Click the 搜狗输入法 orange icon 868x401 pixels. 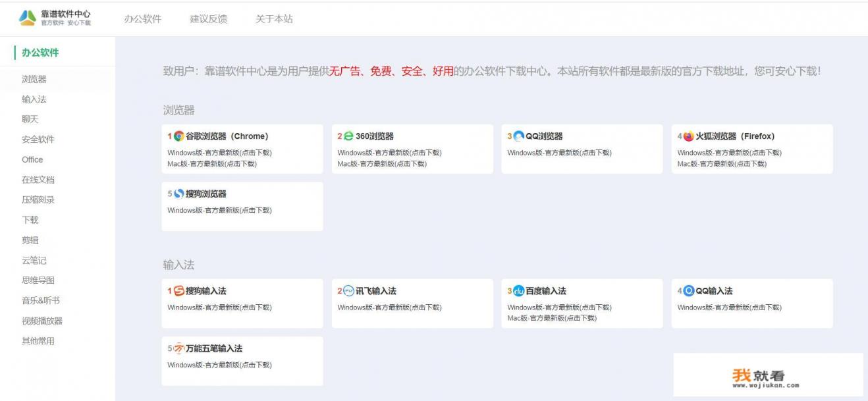click(178, 291)
